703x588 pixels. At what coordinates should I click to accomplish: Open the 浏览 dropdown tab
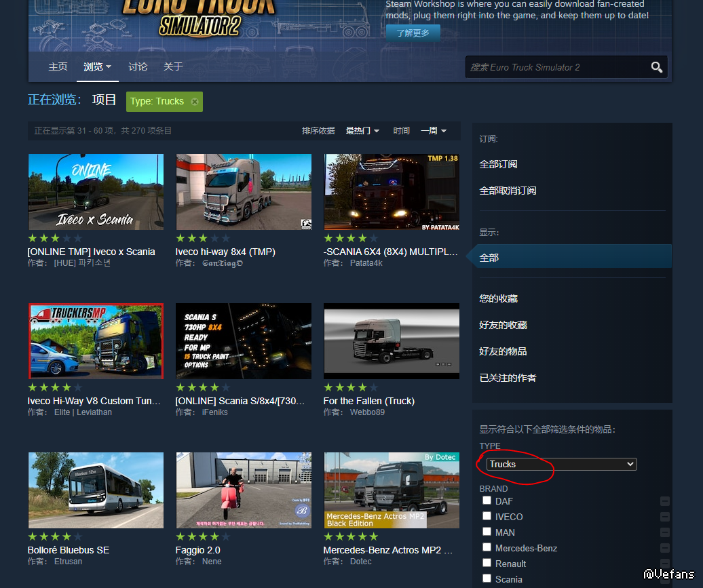point(97,66)
